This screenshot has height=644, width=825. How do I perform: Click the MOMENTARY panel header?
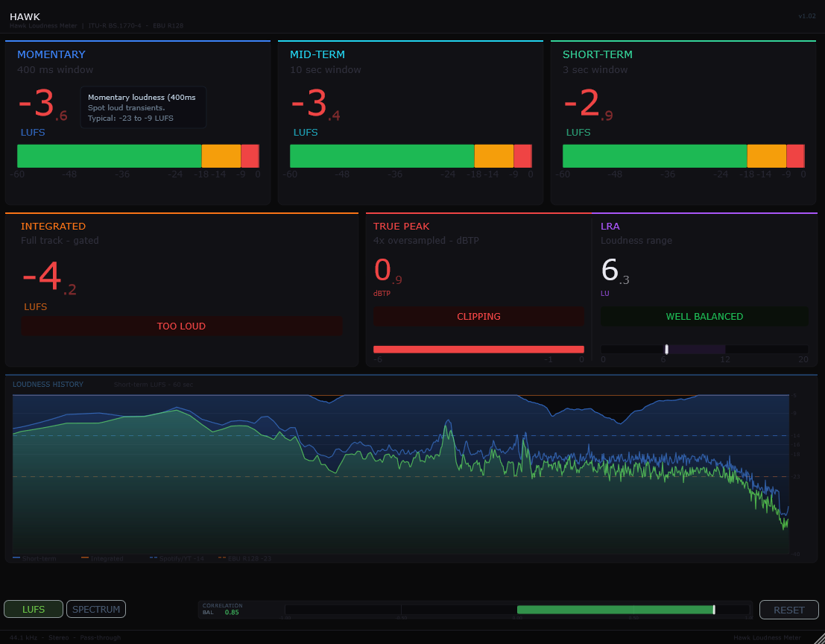click(51, 54)
